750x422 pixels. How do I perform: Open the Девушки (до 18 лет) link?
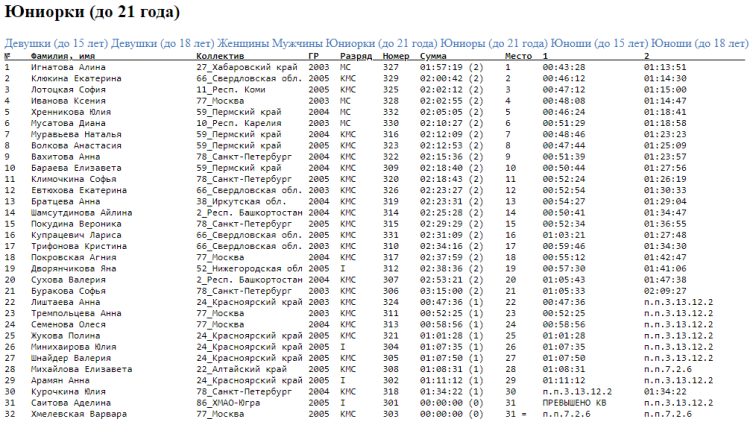[x=162, y=44]
